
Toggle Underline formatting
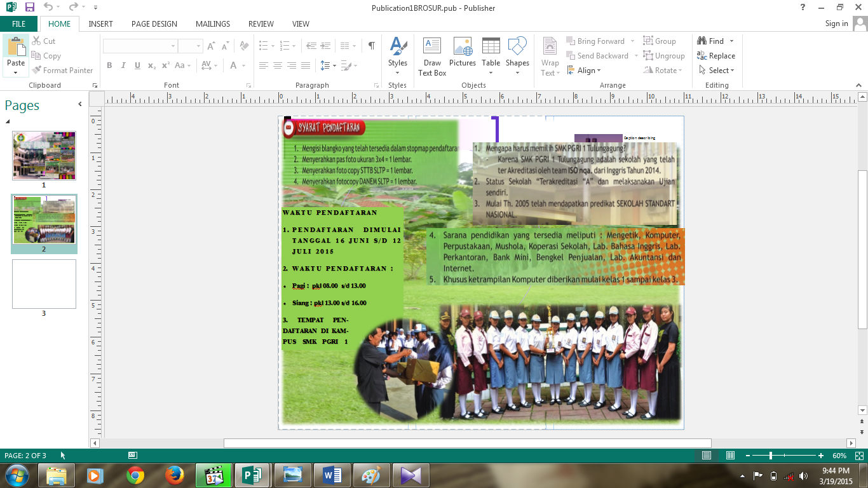137,65
